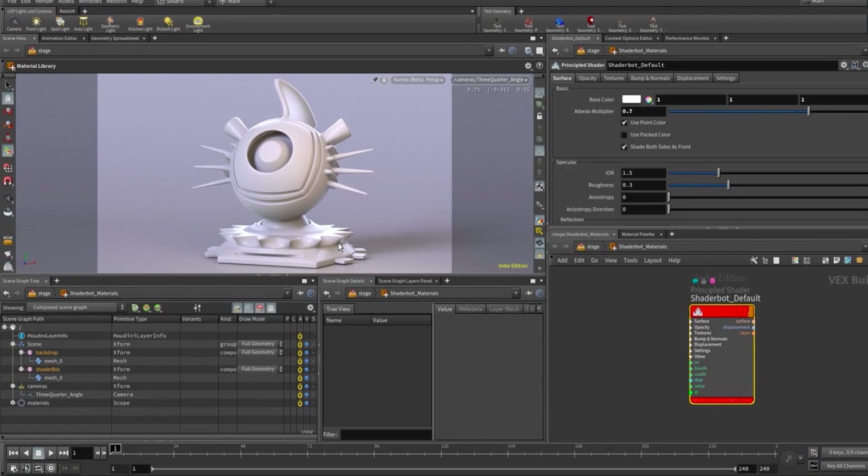
Task: Open the Textures parameter tab
Action: 613,78
